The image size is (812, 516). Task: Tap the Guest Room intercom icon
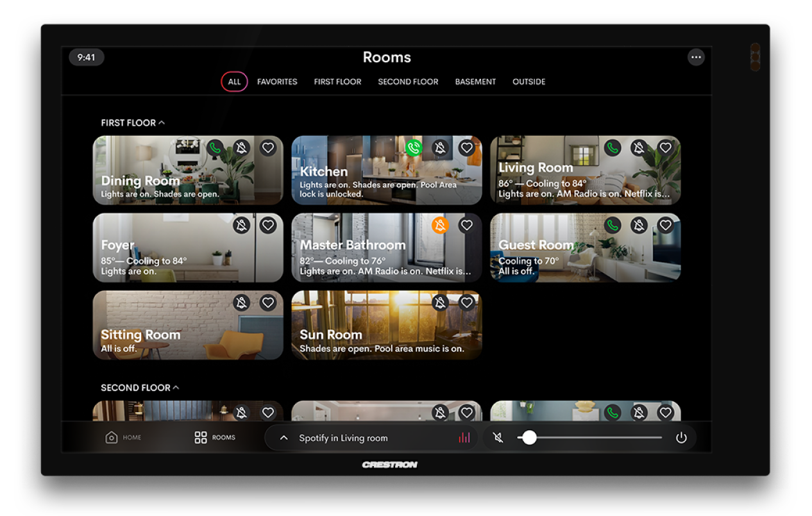pyautogui.click(x=613, y=225)
